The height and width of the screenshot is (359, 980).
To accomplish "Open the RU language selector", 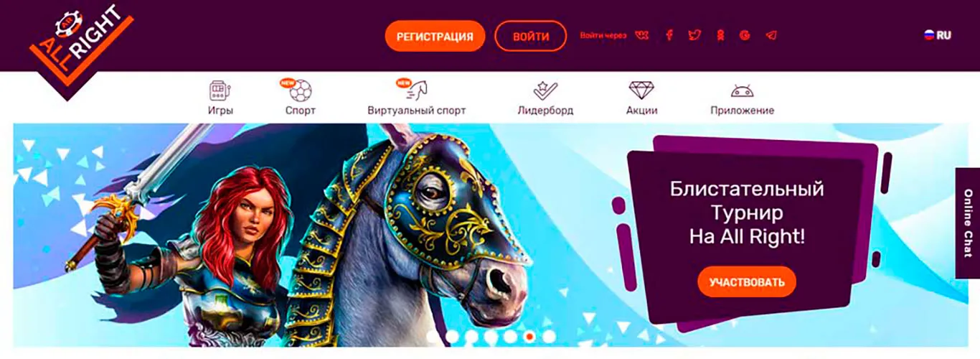I will pos(938,34).
